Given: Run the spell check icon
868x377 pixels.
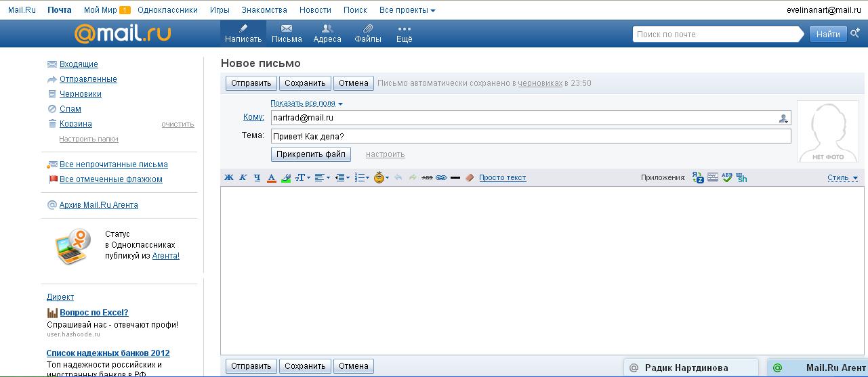Looking at the screenshot, I should click(x=727, y=177).
